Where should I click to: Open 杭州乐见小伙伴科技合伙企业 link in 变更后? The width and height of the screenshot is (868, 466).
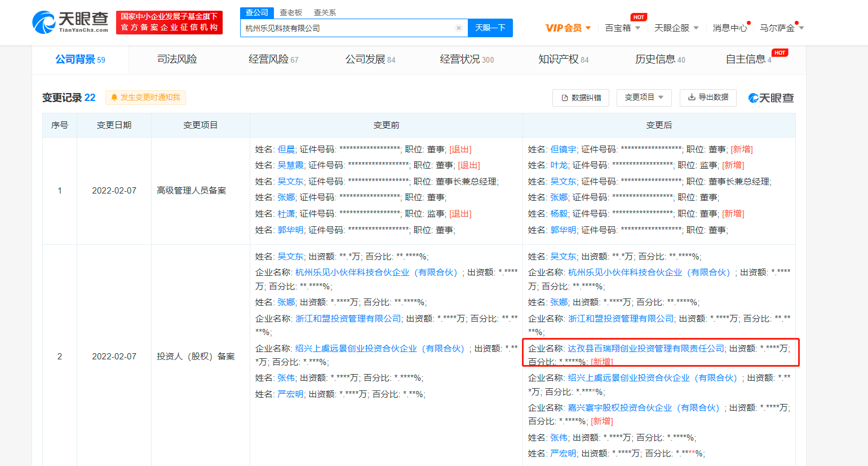click(649, 272)
